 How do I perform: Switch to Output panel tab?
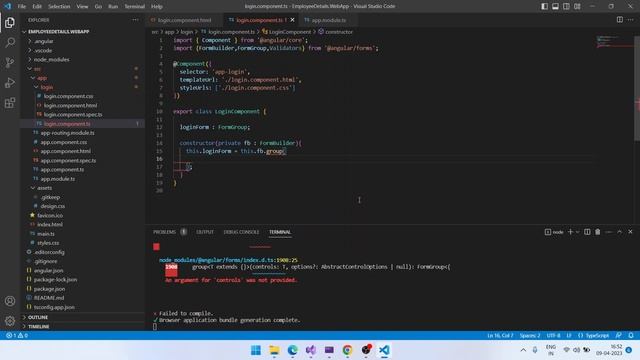pyautogui.click(x=205, y=232)
